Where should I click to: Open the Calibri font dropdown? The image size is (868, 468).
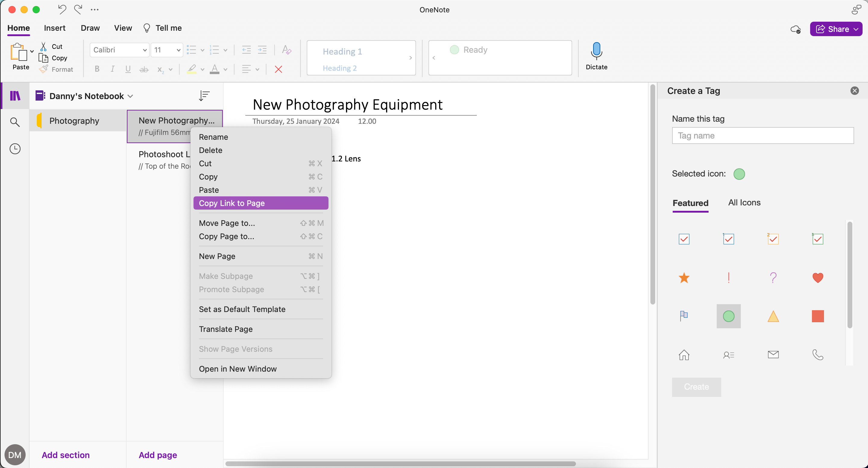tap(119, 49)
